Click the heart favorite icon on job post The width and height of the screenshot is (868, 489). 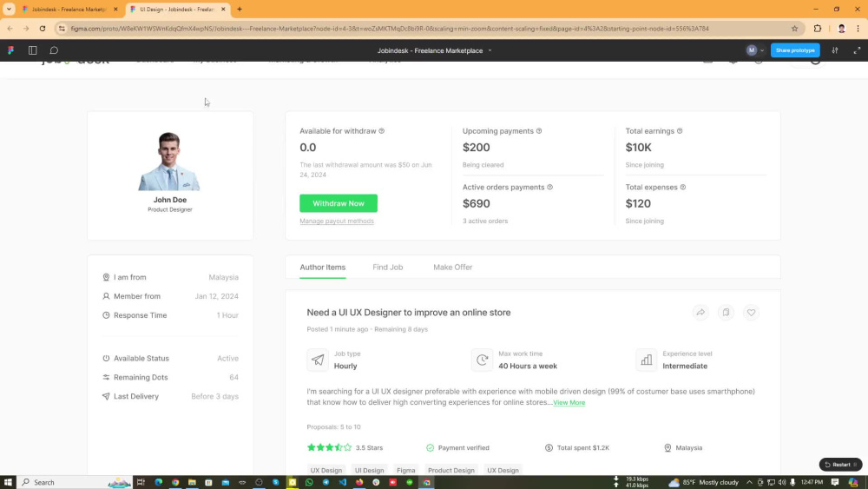pyautogui.click(x=751, y=313)
